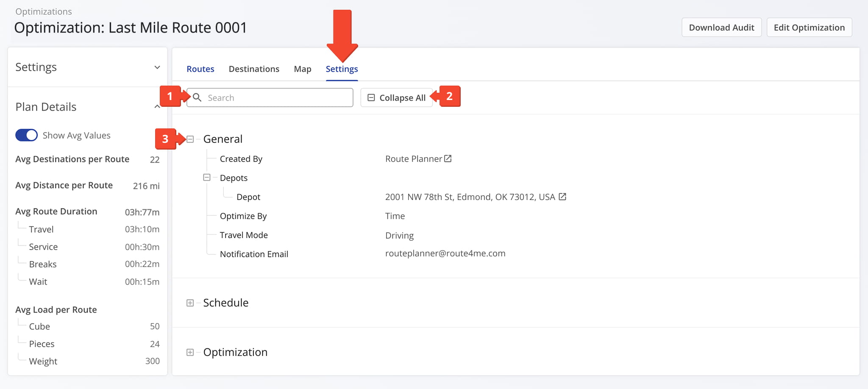Select the Settings tab
The image size is (868, 389).
click(x=342, y=69)
